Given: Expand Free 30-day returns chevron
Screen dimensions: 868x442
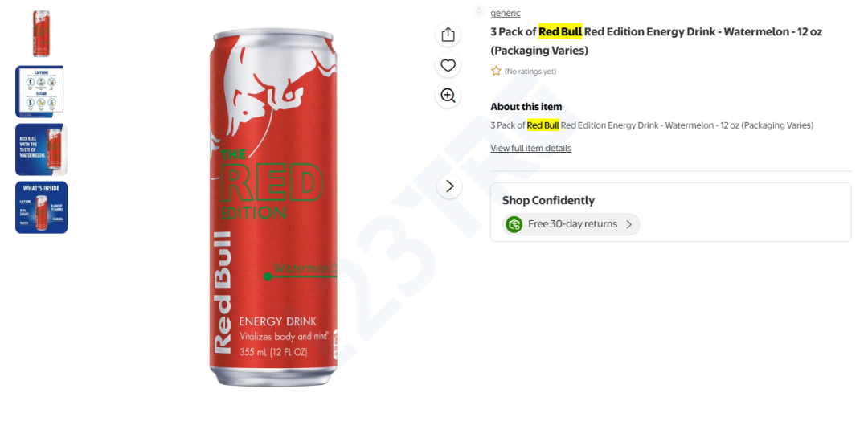Looking at the screenshot, I should [628, 224].
